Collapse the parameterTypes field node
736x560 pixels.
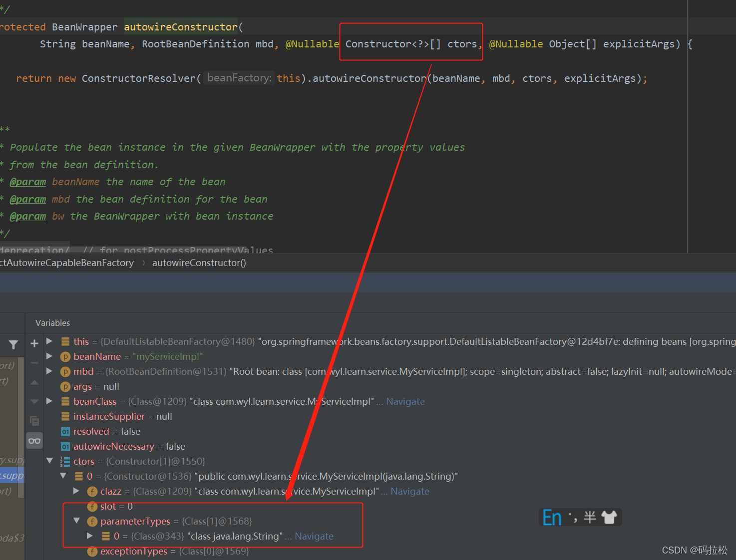(x=76, y=521)
